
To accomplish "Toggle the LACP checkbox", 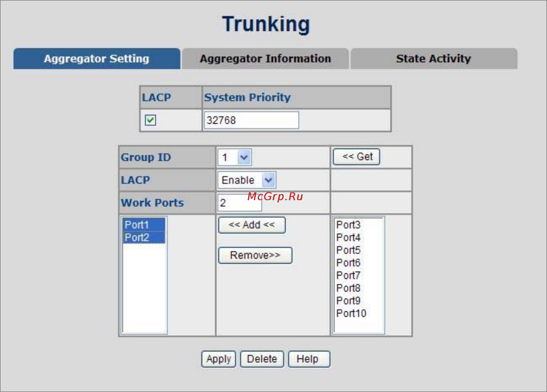I will [150, 120].
